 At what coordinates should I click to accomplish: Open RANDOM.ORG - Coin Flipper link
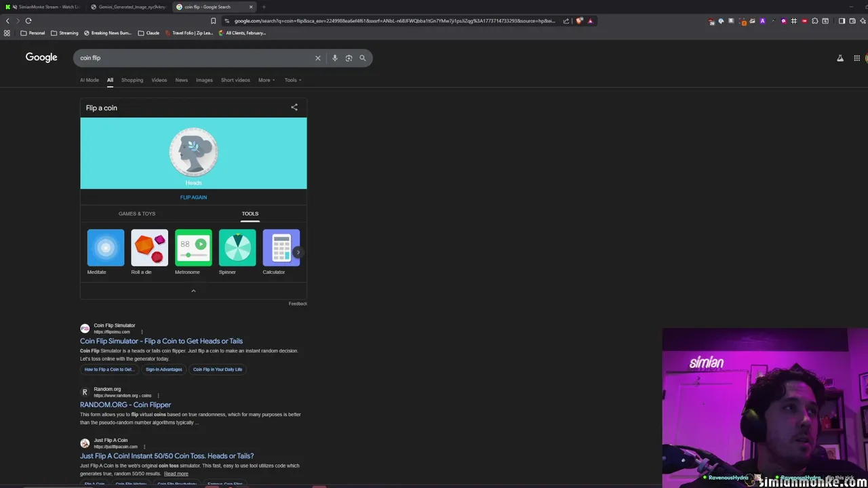pyautogui.click(x=125, y=405)
